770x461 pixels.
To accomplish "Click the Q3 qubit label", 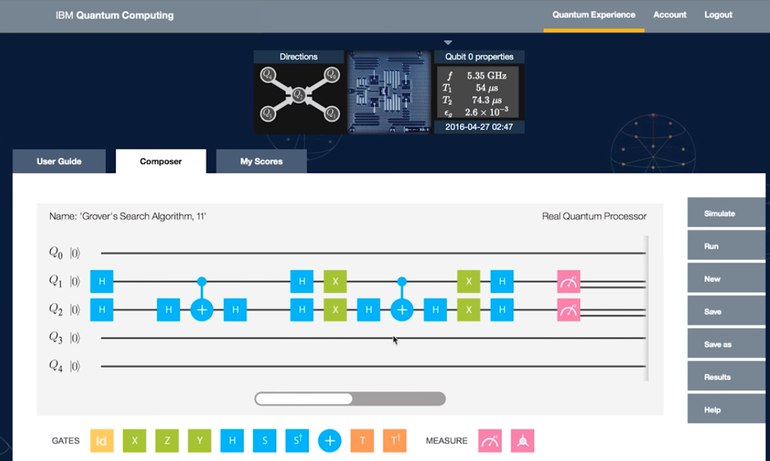I will coord(56,338).
